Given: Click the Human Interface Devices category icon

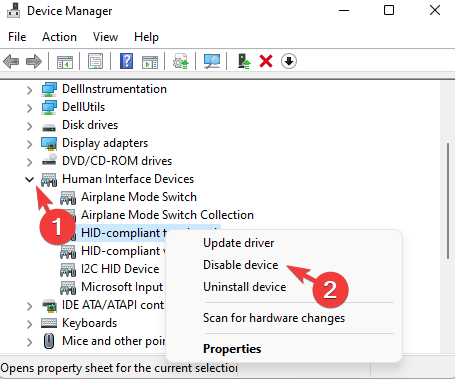Looking at the screenshot, I should [49, 180].
